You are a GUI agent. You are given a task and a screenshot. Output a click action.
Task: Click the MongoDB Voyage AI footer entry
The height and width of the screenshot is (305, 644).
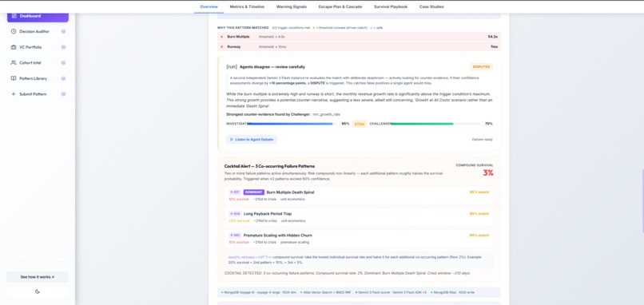(x=259, y=292)
